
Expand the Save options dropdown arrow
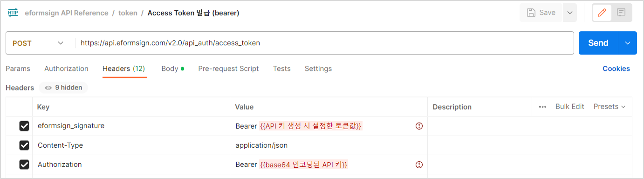pyautogui.click(x=570, y=13)
